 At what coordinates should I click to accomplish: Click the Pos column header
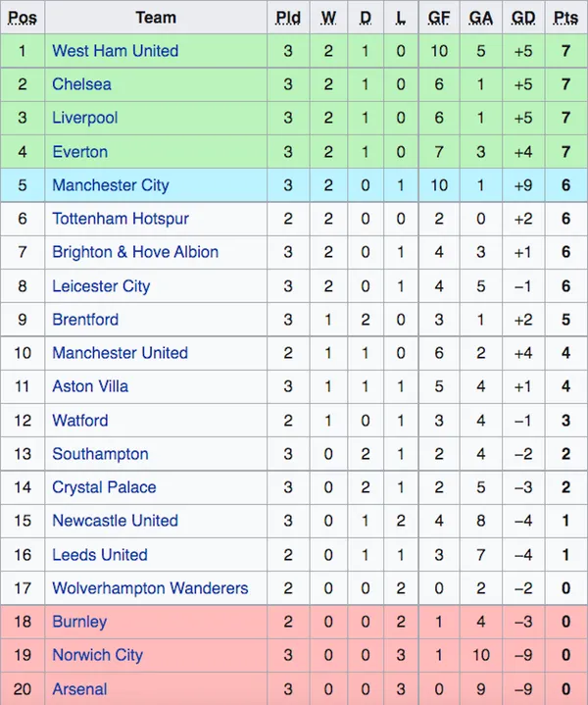(23, 18)
